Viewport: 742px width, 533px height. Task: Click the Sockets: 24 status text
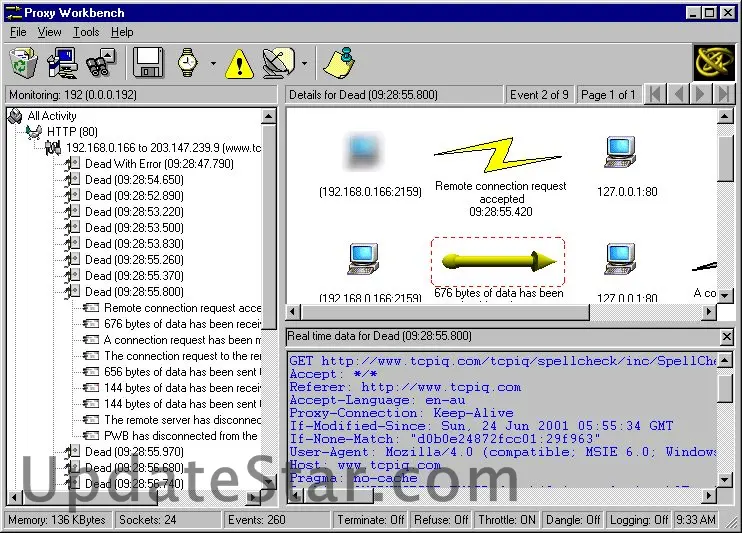(x=147, y=520)
